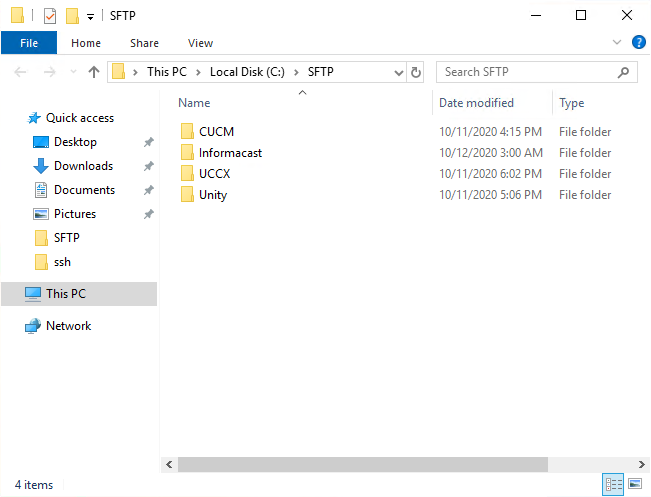The image size is (651, 497).
Task: Go forward with the Forward arrow
Action: click(50, 72)
